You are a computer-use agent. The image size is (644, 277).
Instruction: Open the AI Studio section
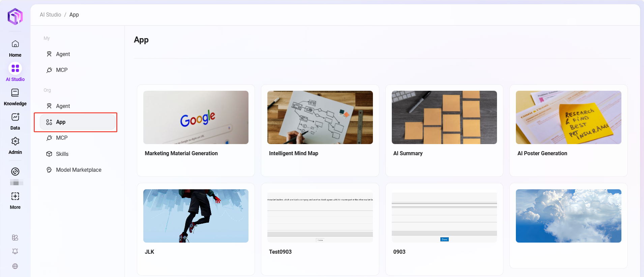pos(15,69)
